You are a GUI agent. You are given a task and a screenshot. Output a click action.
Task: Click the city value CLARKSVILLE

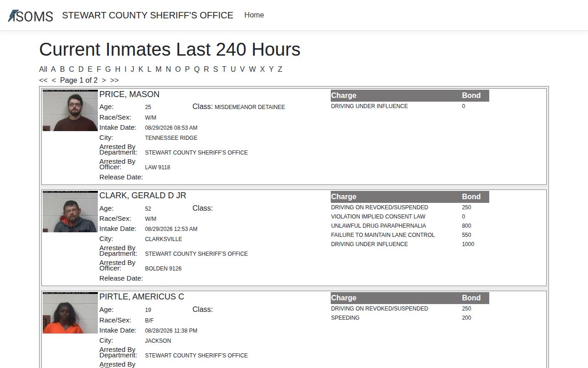[x=164, y=239]
